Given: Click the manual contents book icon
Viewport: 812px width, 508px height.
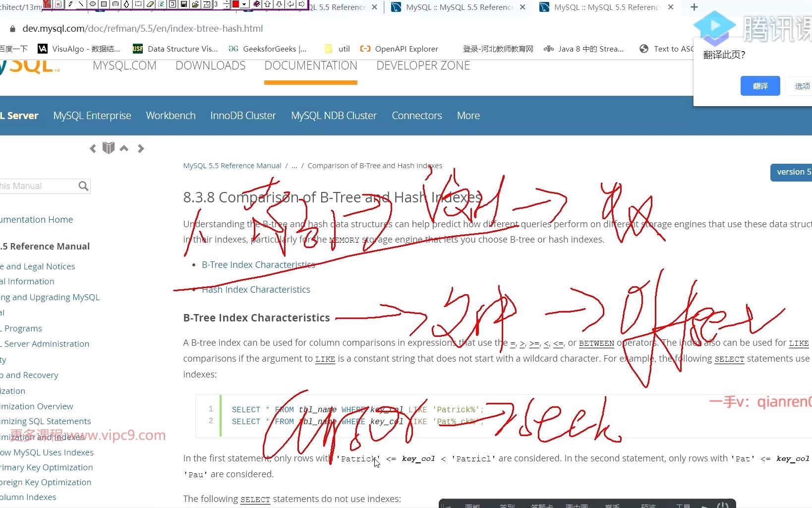Looking at the screenshot, I should 109,148.
